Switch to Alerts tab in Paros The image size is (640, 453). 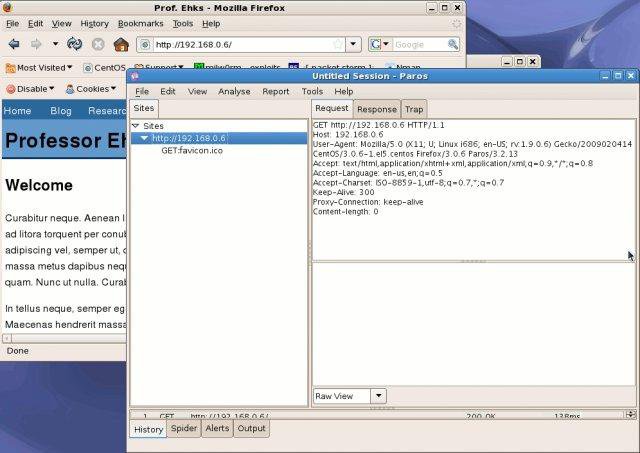pyautogui.click(x=217, y=429)
